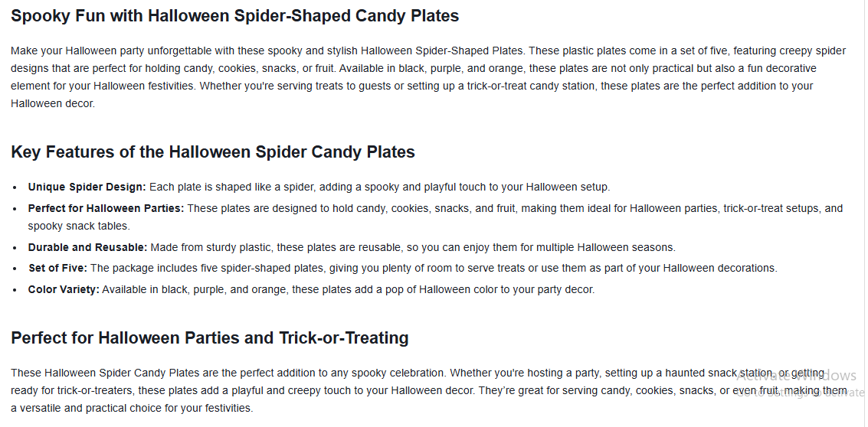Select the bold "Durable and Reusable:" label
The height and width of the screenshot is (427, 868).
(x=87, y=247)
